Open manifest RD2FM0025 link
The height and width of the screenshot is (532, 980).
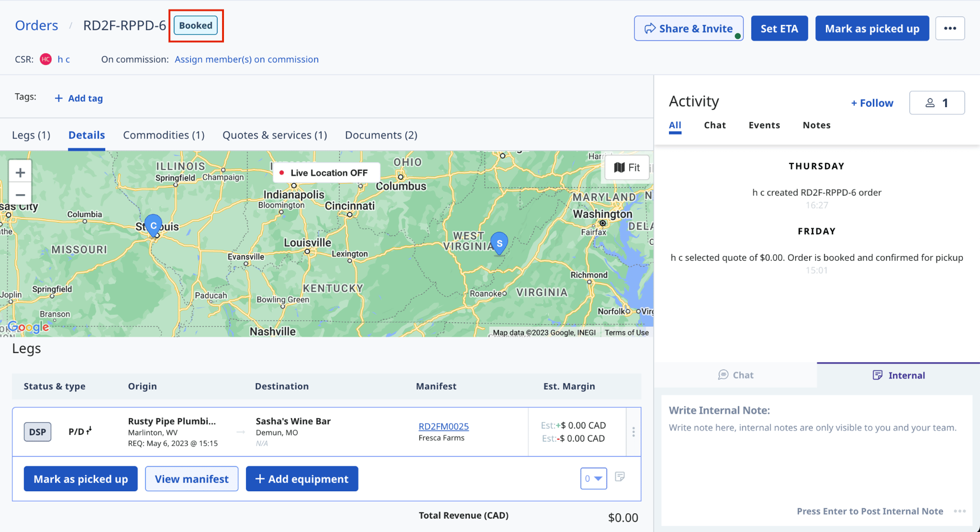443,426
